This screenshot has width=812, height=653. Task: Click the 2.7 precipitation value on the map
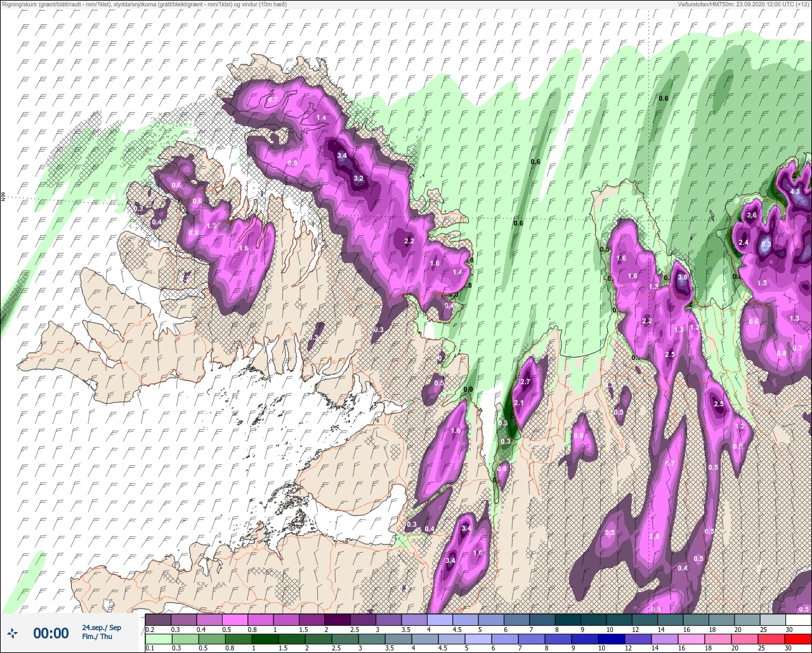click(x=525, y=382)
